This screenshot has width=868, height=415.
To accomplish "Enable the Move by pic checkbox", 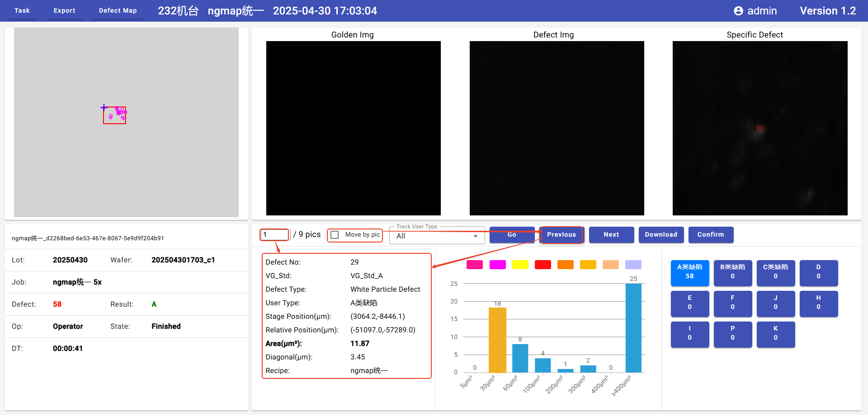I will 335,235.
